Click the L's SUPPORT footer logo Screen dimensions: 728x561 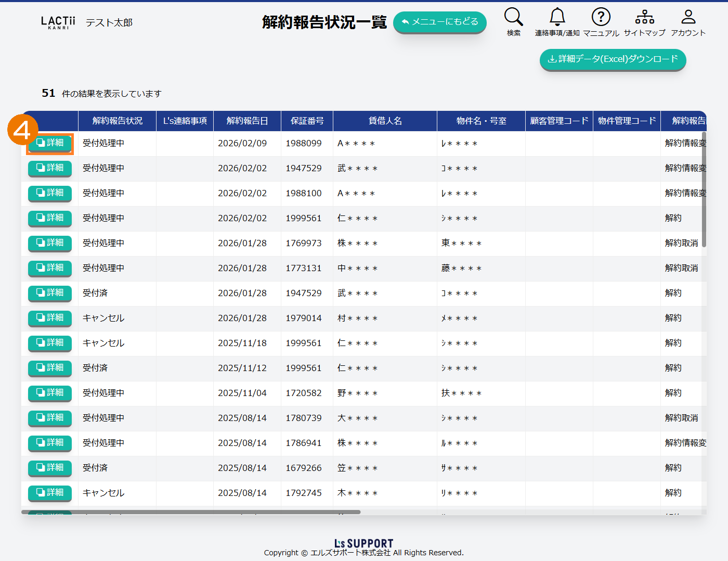[363, 543]
